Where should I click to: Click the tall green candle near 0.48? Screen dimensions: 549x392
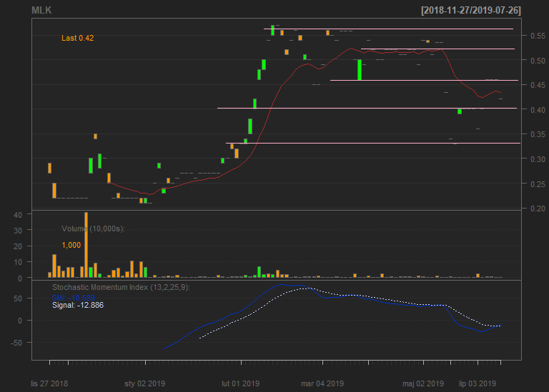[360, 70]
